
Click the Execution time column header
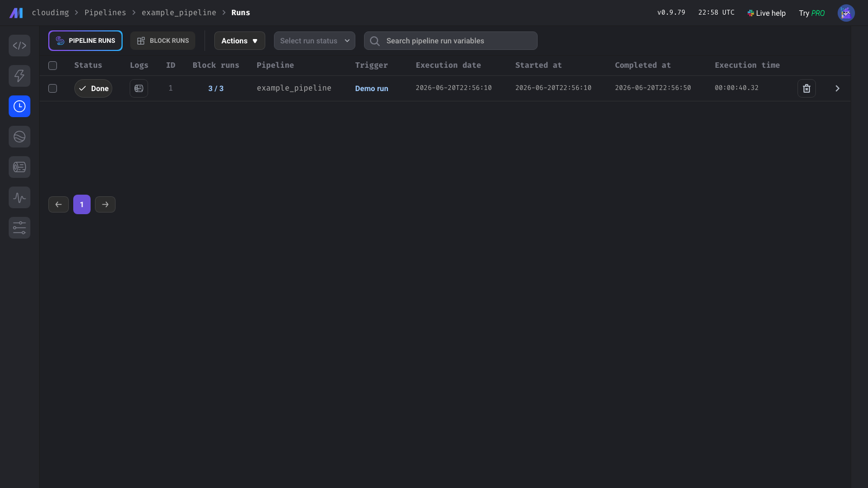point(747,65)
